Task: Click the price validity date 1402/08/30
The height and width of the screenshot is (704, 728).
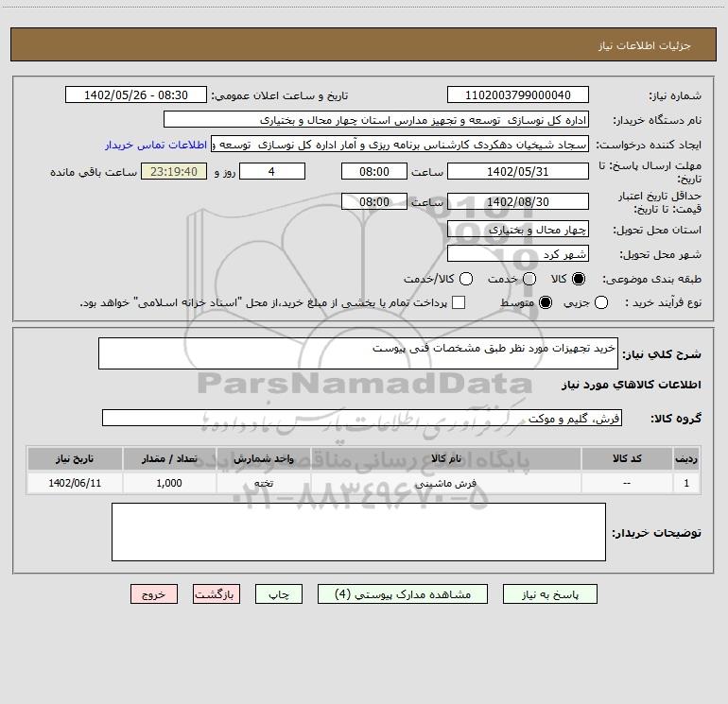Action: [518, 202]
